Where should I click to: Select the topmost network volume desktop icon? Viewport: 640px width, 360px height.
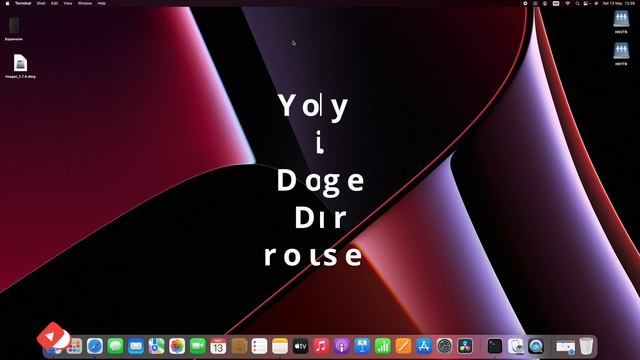[621, 22]
